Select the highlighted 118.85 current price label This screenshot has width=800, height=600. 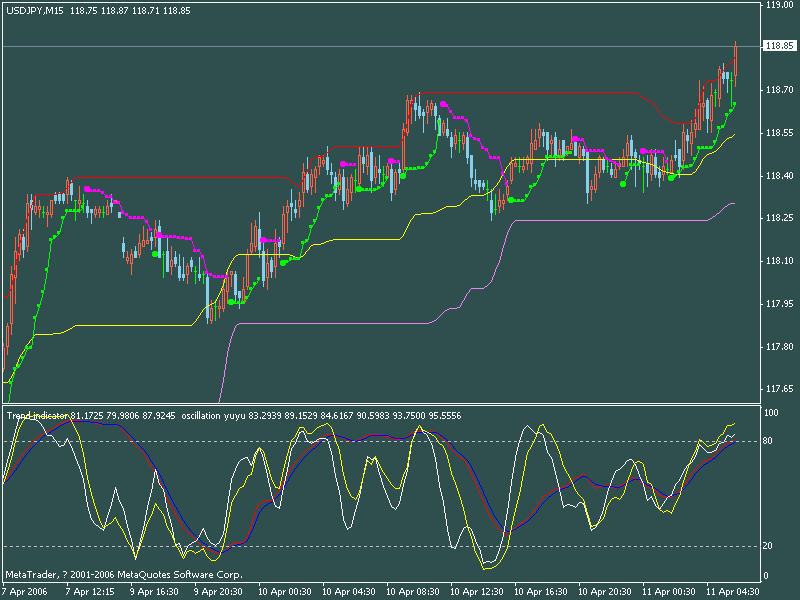click(x=778, y=46)
